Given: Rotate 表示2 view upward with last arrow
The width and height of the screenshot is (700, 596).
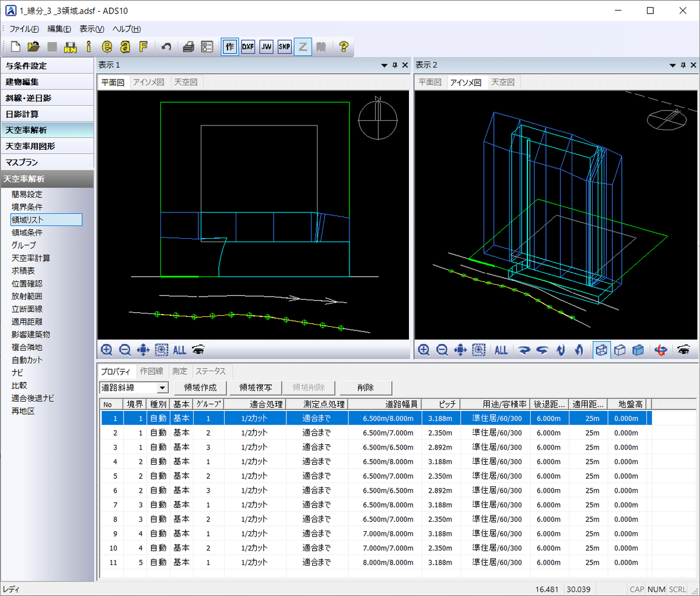Looking at the screenshot, I should click(x=579, y=350).
